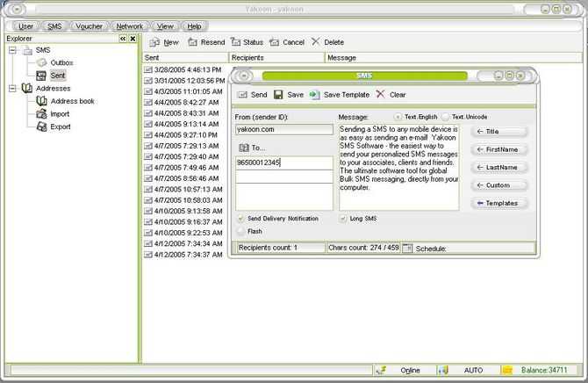588x383 pixels.
Task: Check message Status from toolbar
Action: tap(247, 42)
